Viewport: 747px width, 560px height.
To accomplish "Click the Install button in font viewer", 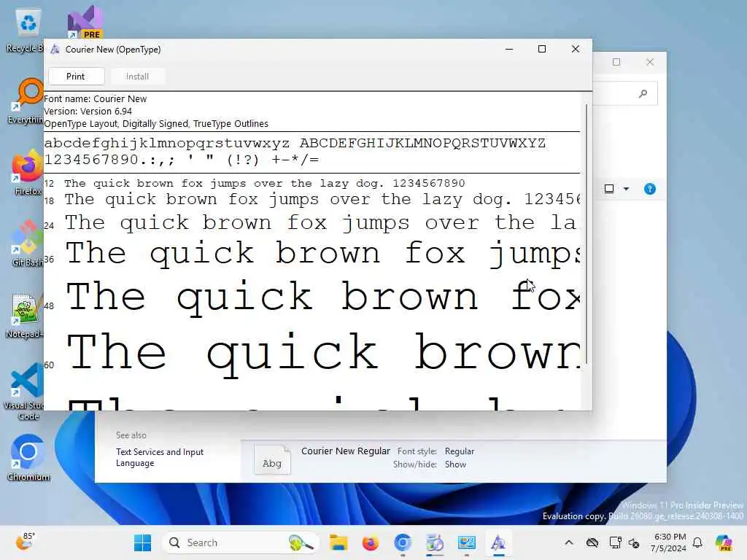I will pos(137,76).
